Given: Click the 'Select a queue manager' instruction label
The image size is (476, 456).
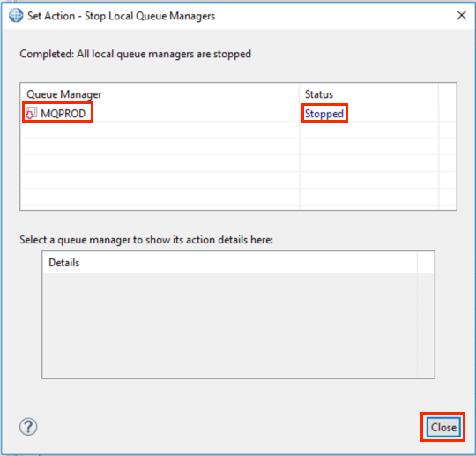Looking at the screenshot, I should [x=146, y=240].
